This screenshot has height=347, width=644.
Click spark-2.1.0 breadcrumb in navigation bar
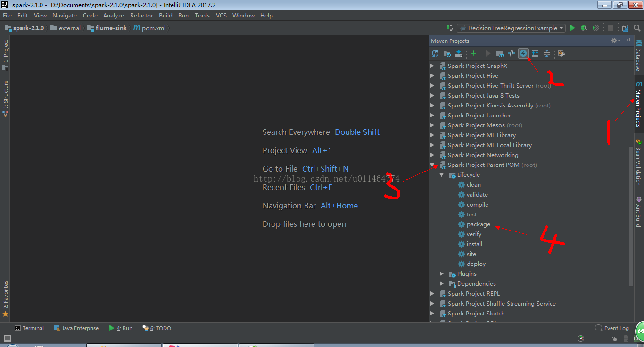pyautogui.click(x=25, y=28)
